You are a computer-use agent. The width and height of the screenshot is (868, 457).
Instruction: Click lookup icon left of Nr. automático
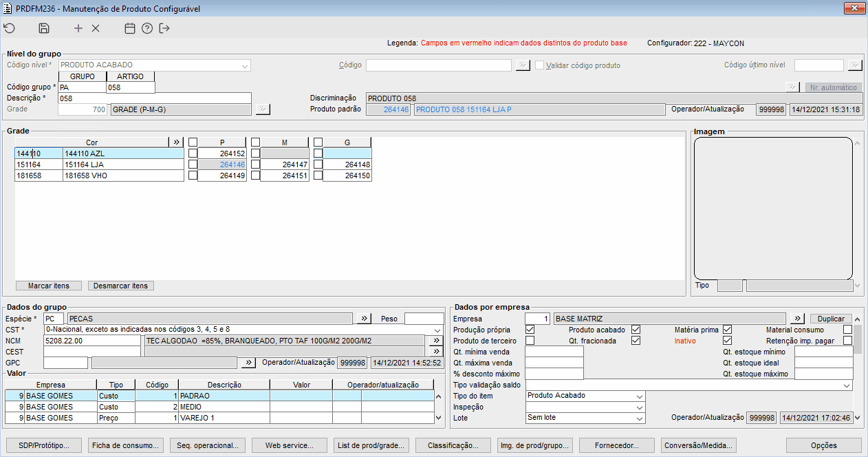(x=793, y=87)
